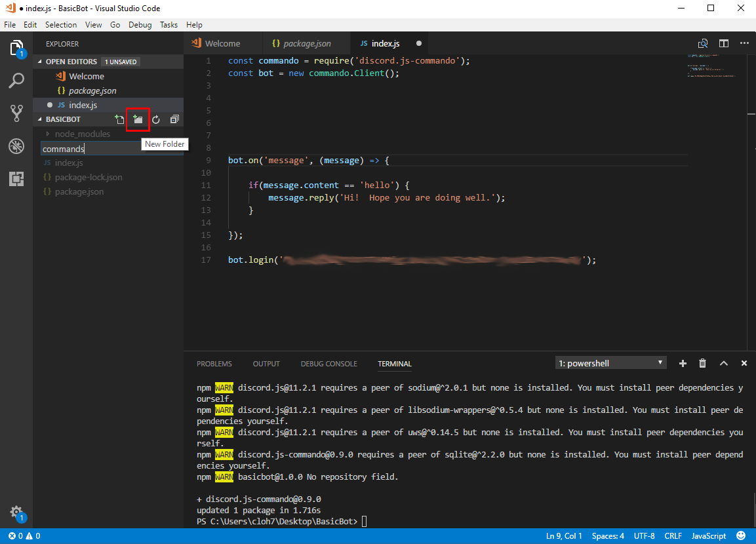Click the New Folder icon in BASICBOT
This screenshot has width=756, height=544.
[138, 119]
